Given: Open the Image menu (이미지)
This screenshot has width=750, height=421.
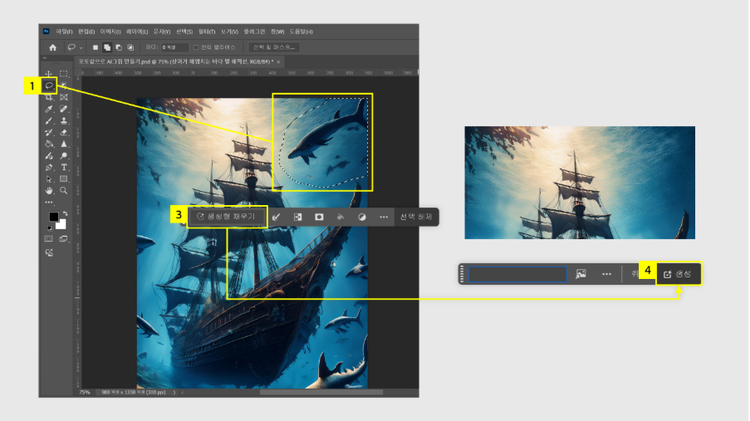Looking at the screenshot, I should 110,32.
